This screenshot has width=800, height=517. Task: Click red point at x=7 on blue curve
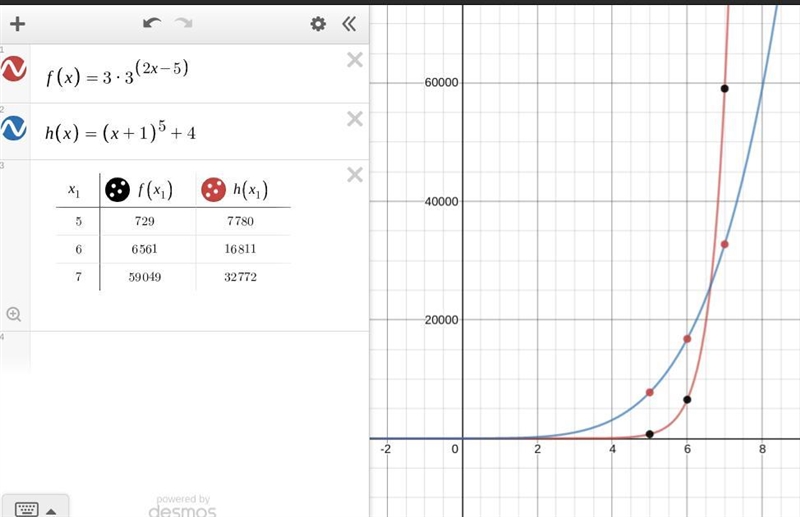724,244
